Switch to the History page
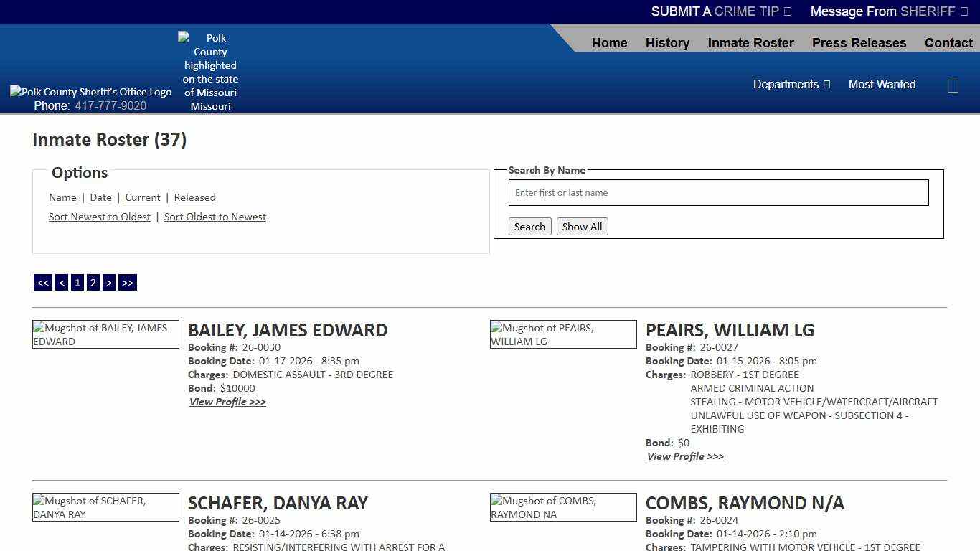 pyautogui.click(x=667, y=43)
